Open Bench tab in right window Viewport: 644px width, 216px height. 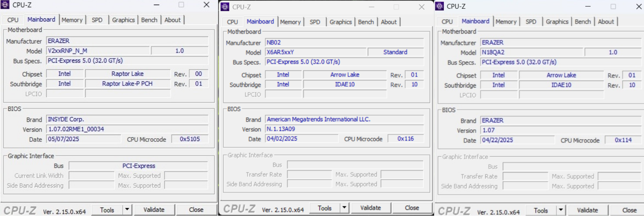583,21
